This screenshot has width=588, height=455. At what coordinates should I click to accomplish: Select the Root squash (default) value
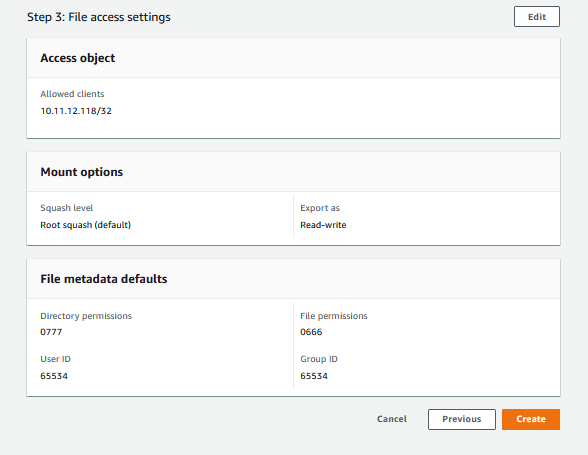coord(86,225)
